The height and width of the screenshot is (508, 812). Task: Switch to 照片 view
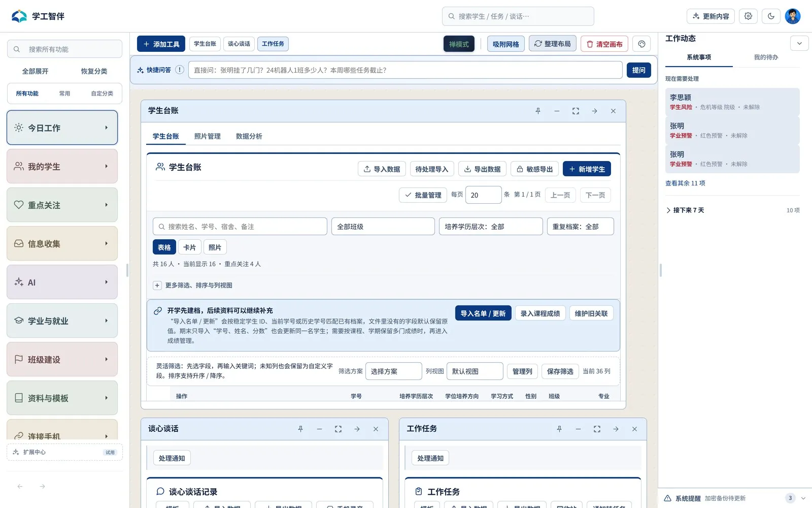click(215, 247)
